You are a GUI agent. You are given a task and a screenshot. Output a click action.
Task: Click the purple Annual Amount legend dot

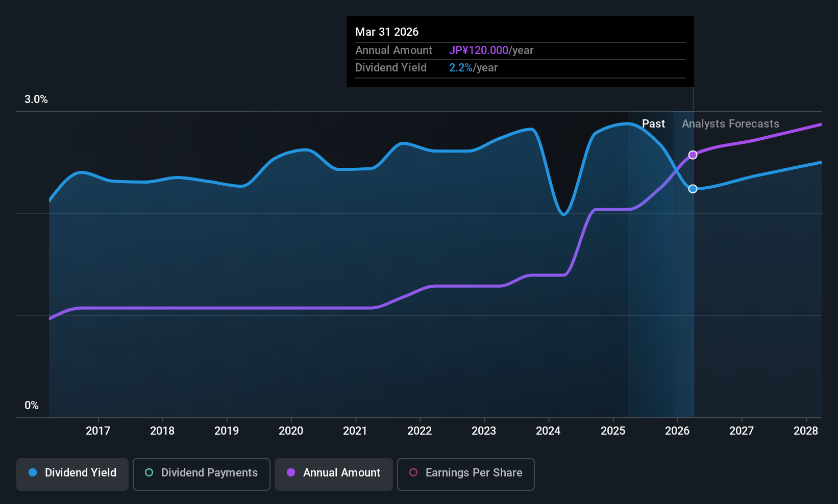(291, 473)
